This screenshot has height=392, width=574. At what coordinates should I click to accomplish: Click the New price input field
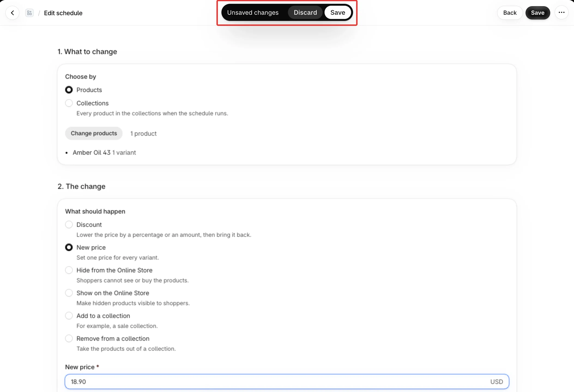pos(287,382)
